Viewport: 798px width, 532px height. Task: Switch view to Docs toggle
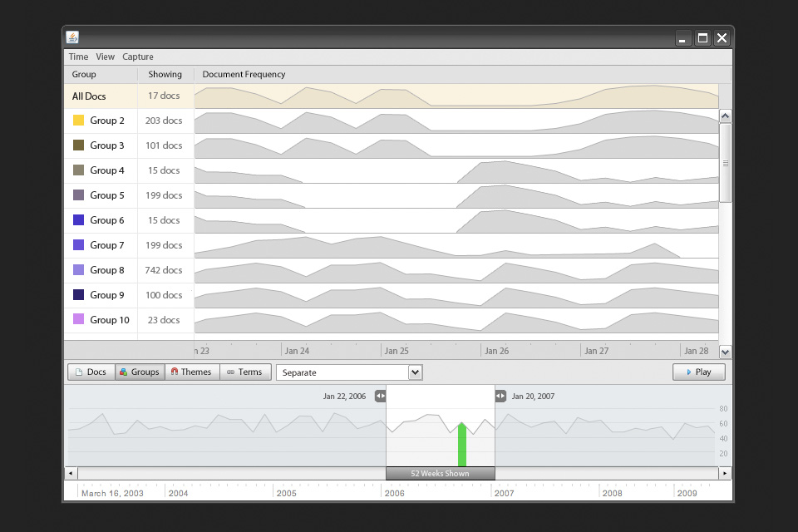pyautogui.click(x=91, y=372)
